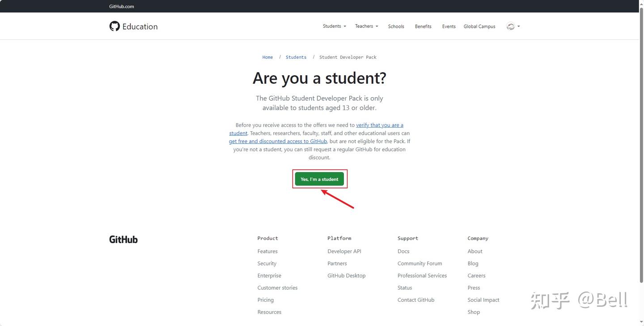Click the "Are you a student?" heading

[x=319, y=78]
